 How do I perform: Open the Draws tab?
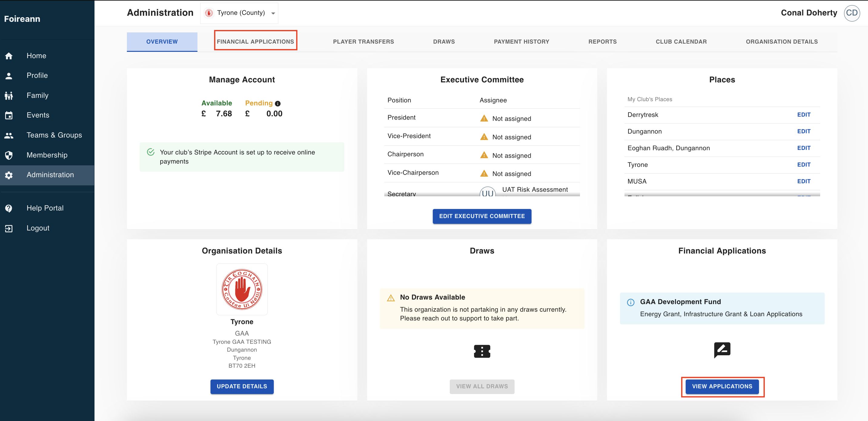coord(444,42)
